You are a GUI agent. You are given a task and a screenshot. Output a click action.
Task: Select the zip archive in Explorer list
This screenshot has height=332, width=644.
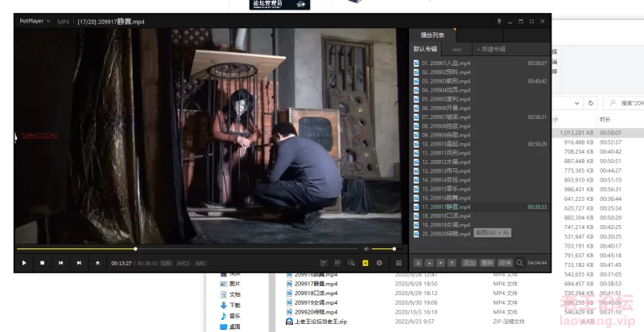click(x=320, y=322)
